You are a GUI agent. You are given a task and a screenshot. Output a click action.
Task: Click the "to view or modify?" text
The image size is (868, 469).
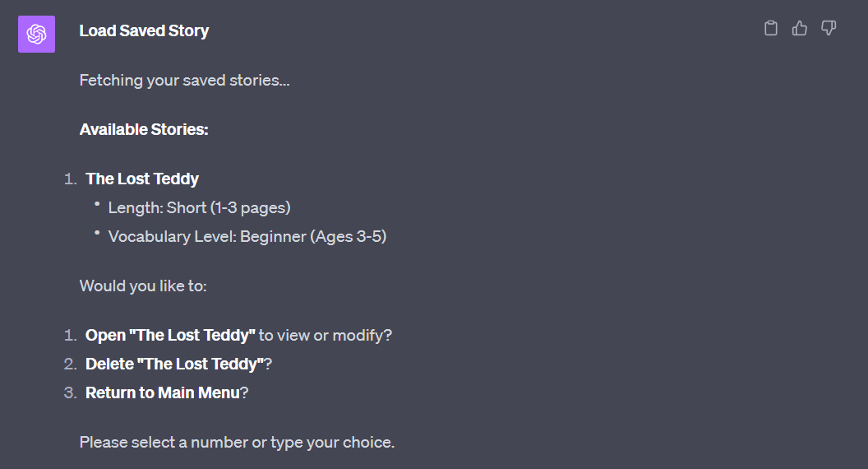[325, 336]
